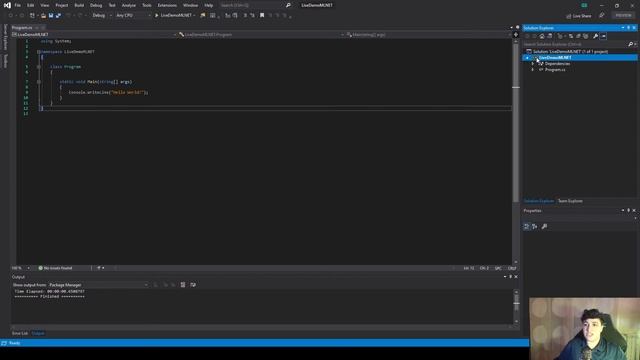
Task: Click the Open File folder icon
Action: [x=43, y=16]
